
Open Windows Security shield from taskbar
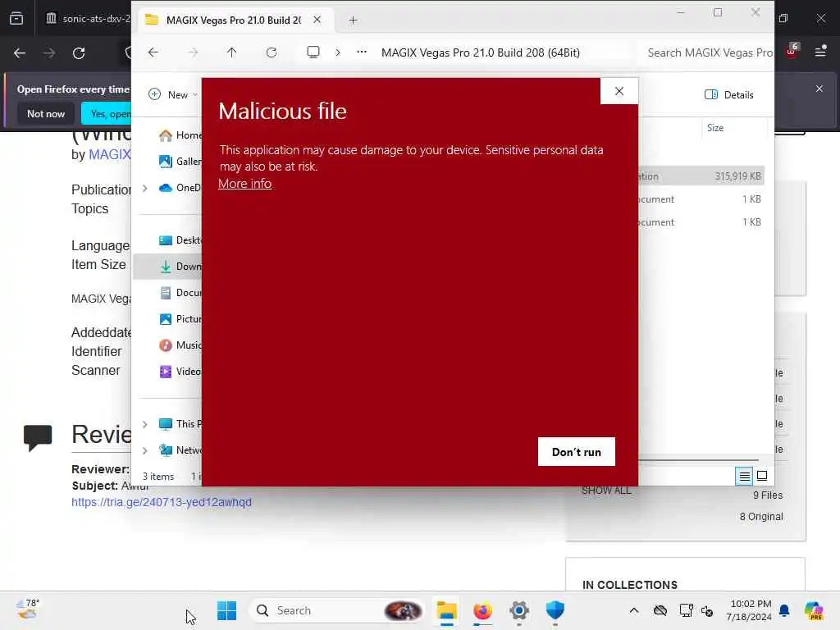tap(555, 610)
